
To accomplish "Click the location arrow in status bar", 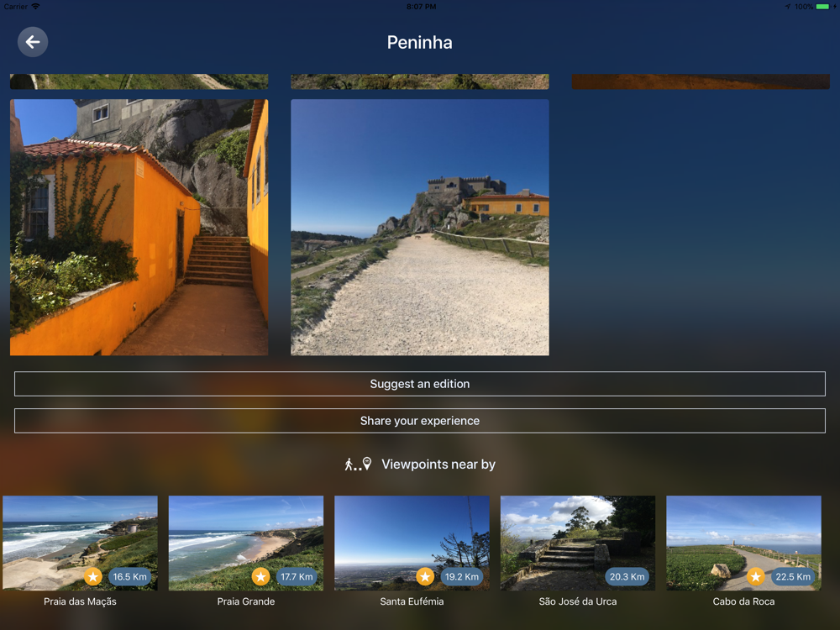I will point(788,7).
